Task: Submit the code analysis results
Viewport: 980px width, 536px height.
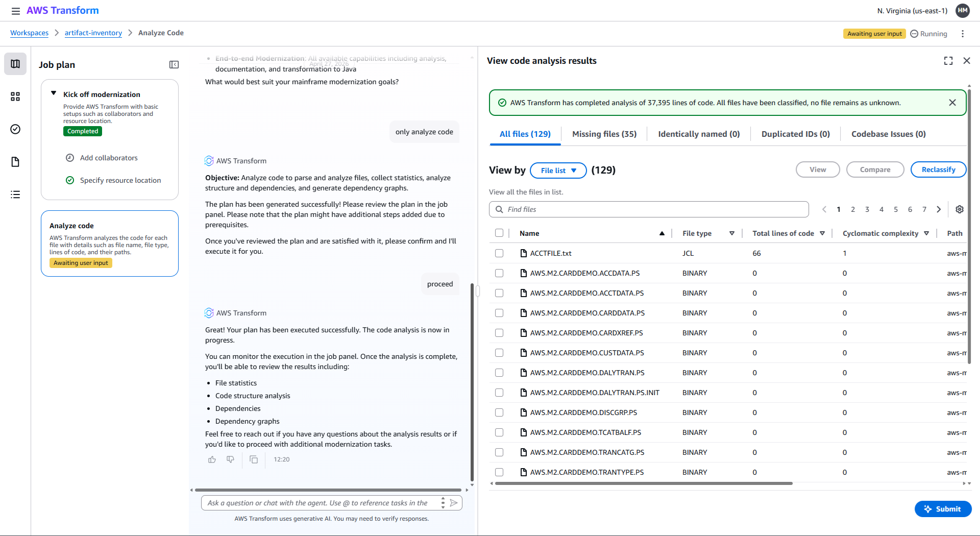Action: click(943, 509)
